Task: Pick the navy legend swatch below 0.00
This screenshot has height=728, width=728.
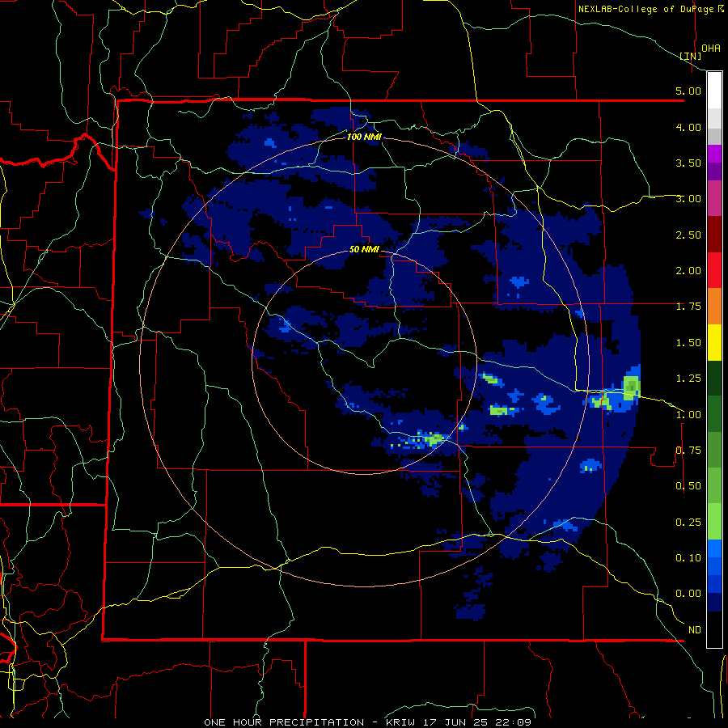Action: [x=714, y=603]
